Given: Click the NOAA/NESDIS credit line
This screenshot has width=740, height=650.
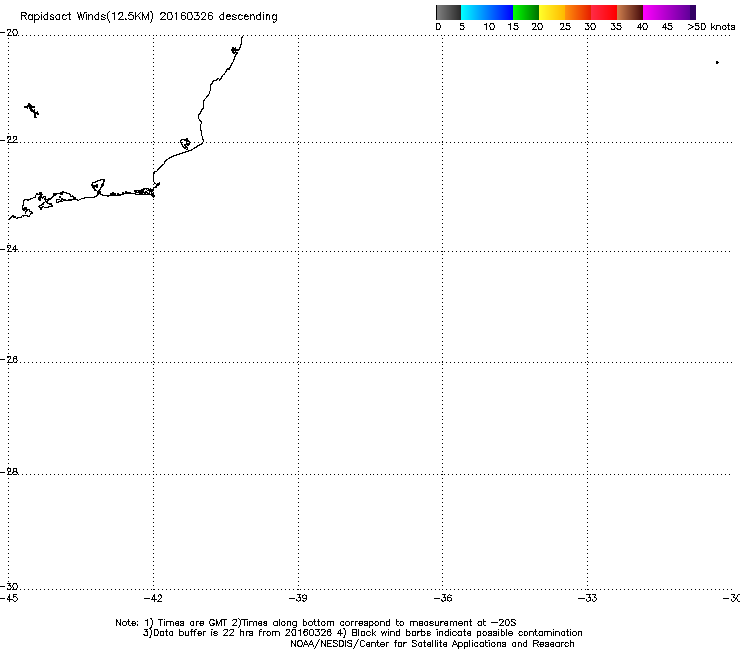Looking at the screenshot, I should 432,644.
